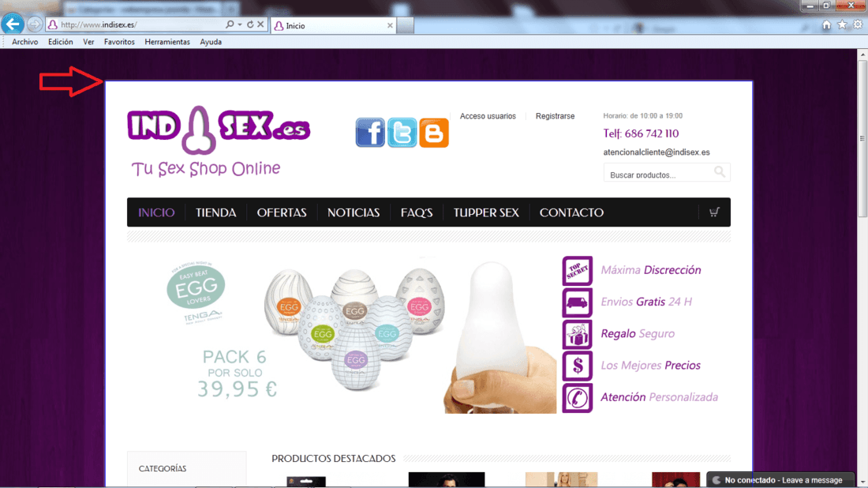Screen dimensions: 868x488
Task: Open OFERTAS in site navigation
Action: (x=281, y=212)
